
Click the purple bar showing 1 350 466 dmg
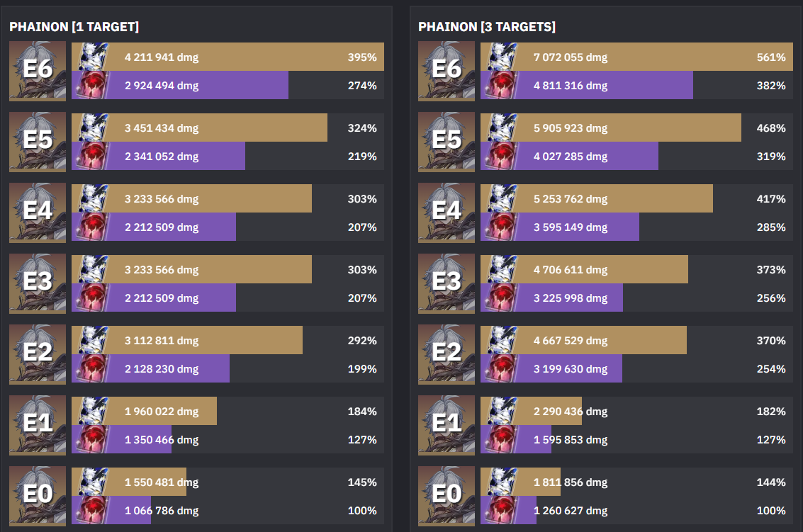point(142,439)
